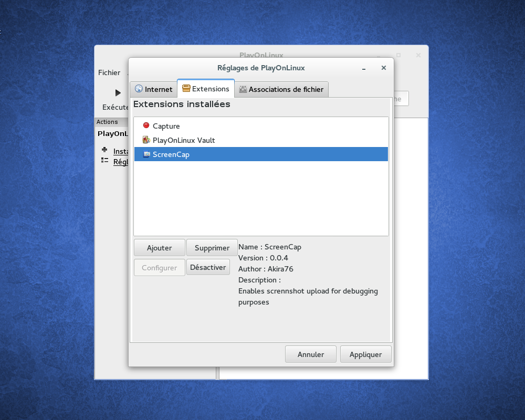Open the Réglages link in Actions panel
The image size is (525, 420).
click(121, 162)
